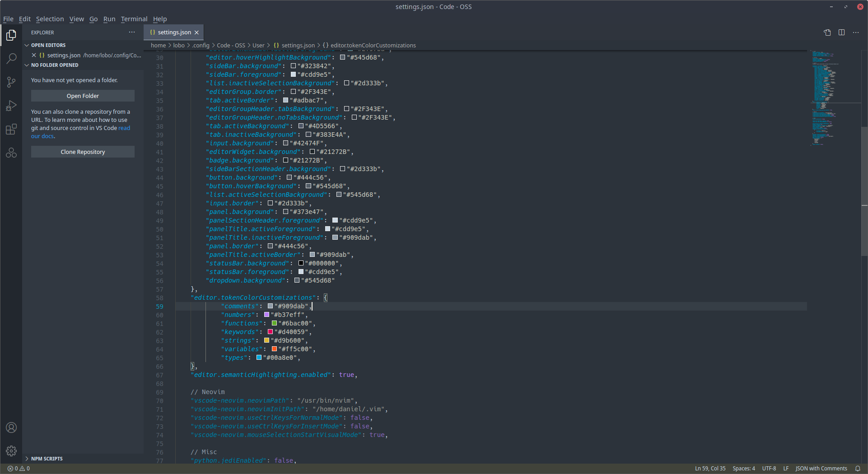
Task: Click the vertical scrollbar thumb of the editor
Action: pyautogui.click(x=864, y=191)
